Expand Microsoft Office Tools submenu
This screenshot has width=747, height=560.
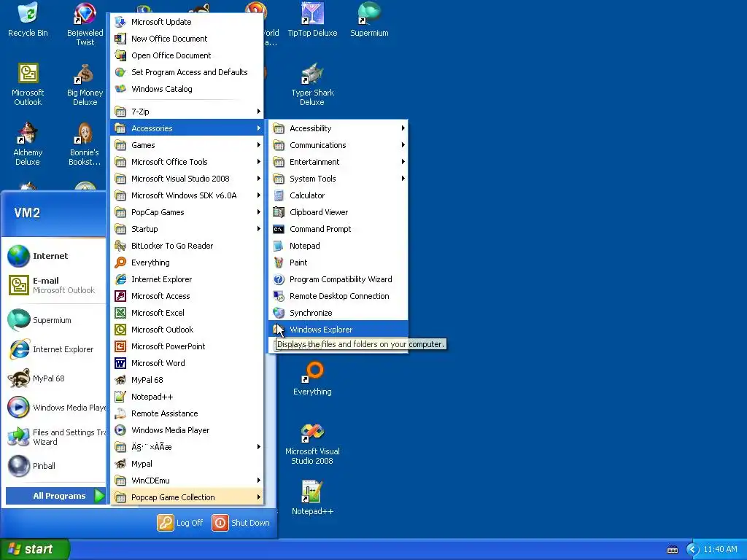(187, 161)
